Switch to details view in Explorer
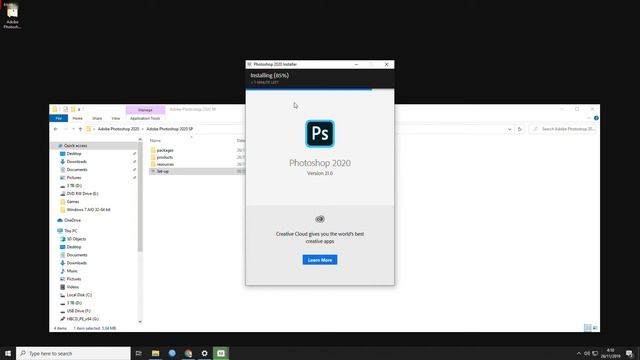640x360 pixels. 587,328
